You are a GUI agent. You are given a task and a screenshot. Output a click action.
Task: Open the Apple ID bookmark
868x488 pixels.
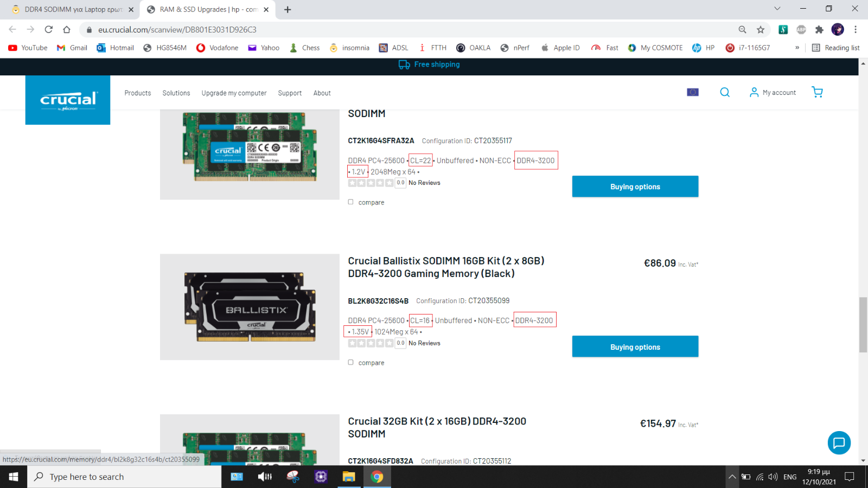coord(560,48)
